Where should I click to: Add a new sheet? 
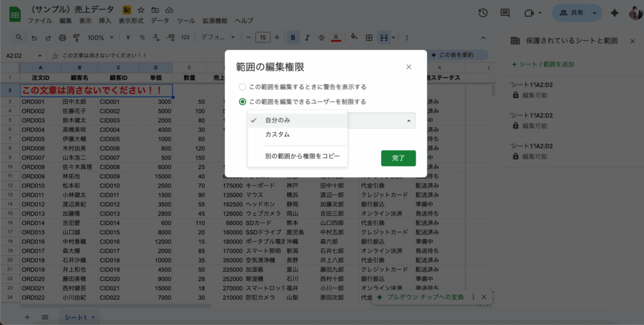point(27,317)
